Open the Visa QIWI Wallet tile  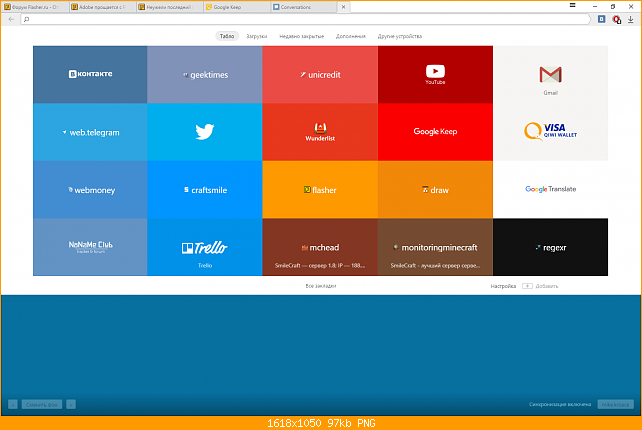(x=550, y=132)
